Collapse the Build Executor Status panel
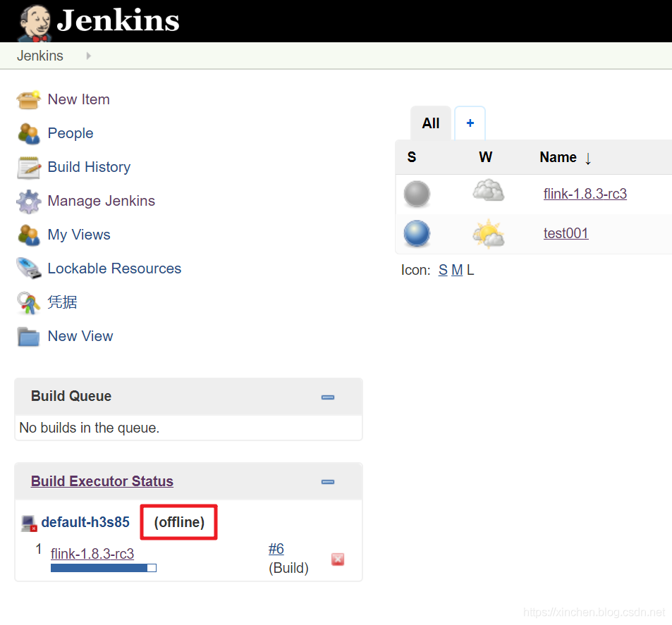This screenshot has width=672, height=625. pyautogui.click(x=328, y=481)
